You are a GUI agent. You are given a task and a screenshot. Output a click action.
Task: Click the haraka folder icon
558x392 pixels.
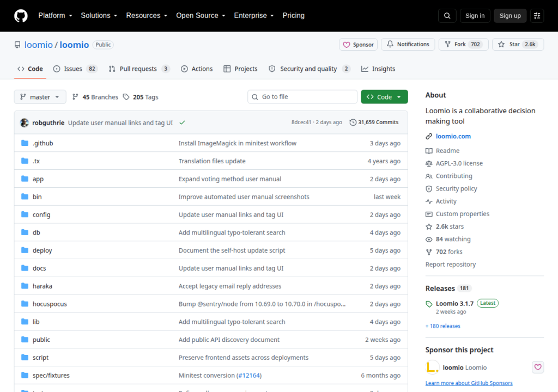25,286
